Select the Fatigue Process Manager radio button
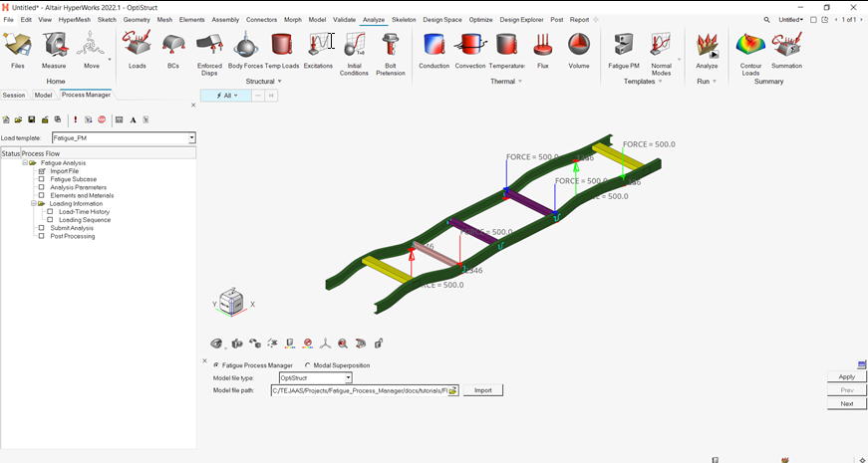The height and width of the screenshot is (463, 868). 217,365
